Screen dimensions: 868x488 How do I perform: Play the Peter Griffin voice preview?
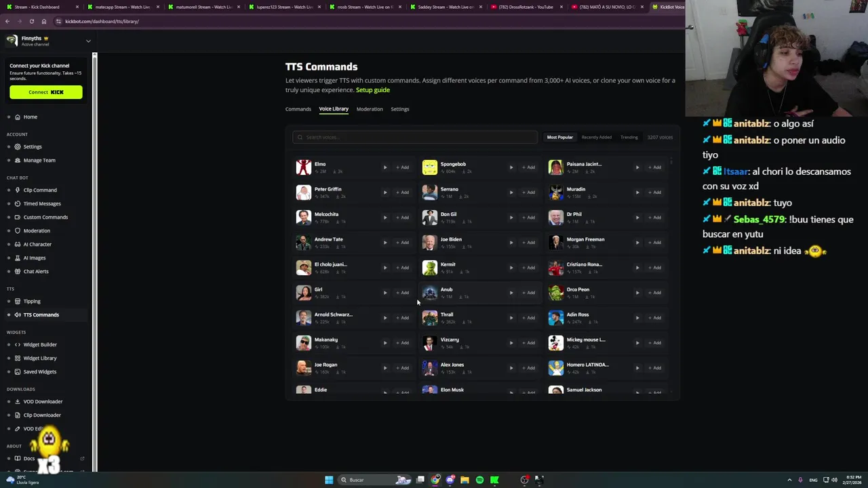click(x=384, y=192)
